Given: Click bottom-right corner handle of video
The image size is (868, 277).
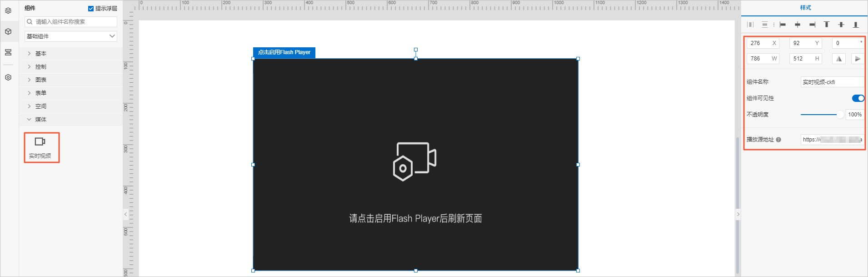Looking at the screenshot, I should [x=578, y=271].
